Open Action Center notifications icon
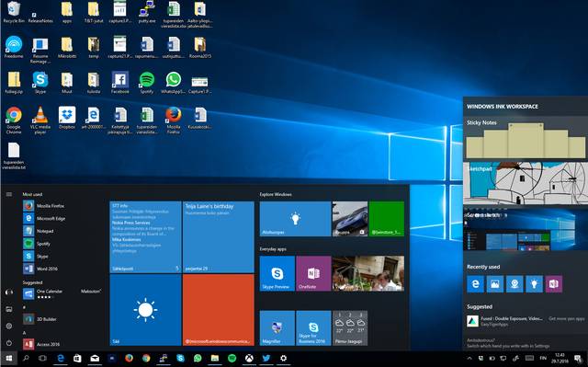The width and height of the screenshot is (588, 367). 578,359
